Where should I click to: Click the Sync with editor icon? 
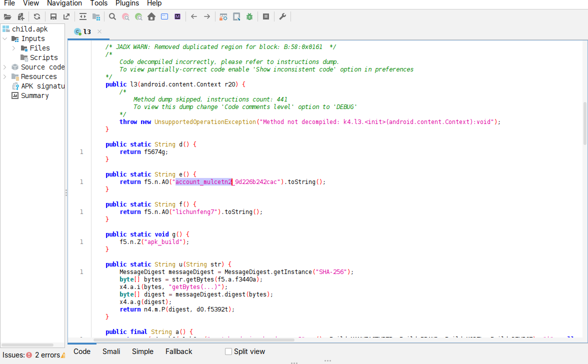click(83, 16)
